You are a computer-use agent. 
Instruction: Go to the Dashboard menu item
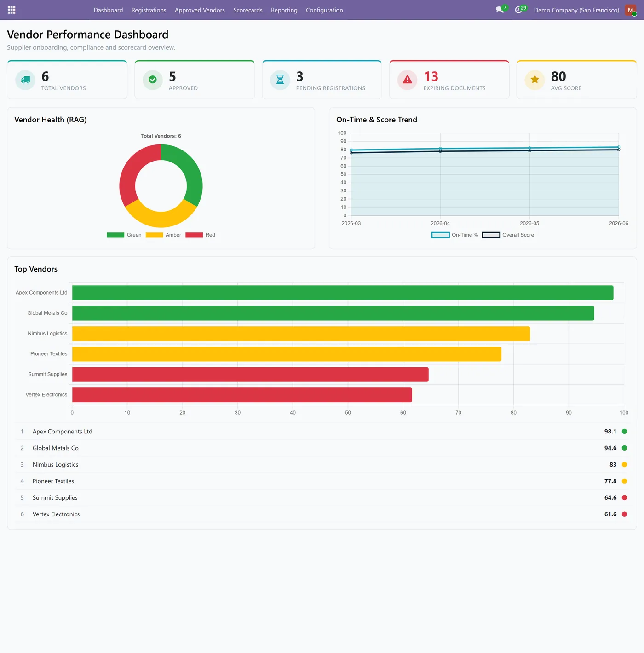point(108,10)
